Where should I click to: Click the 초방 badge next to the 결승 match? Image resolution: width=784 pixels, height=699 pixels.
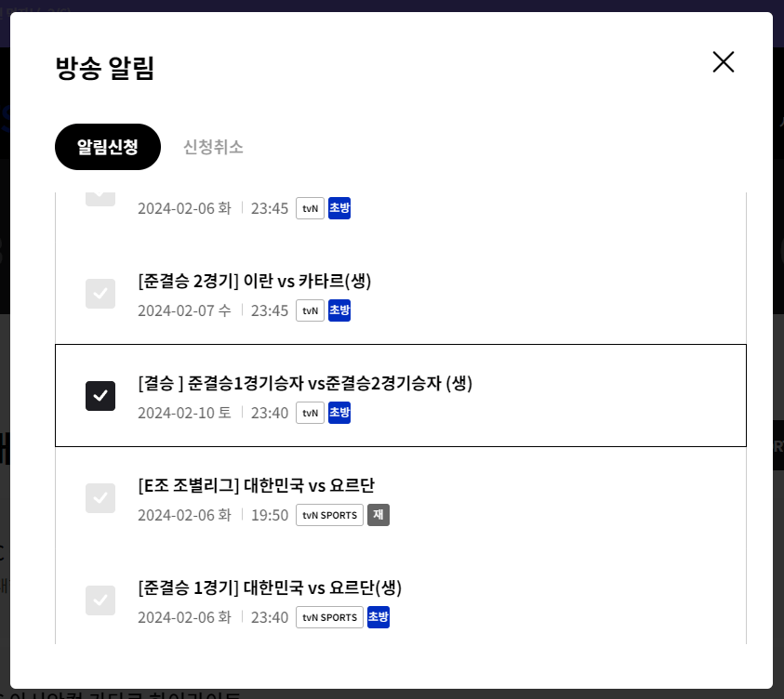pos(339,413)
